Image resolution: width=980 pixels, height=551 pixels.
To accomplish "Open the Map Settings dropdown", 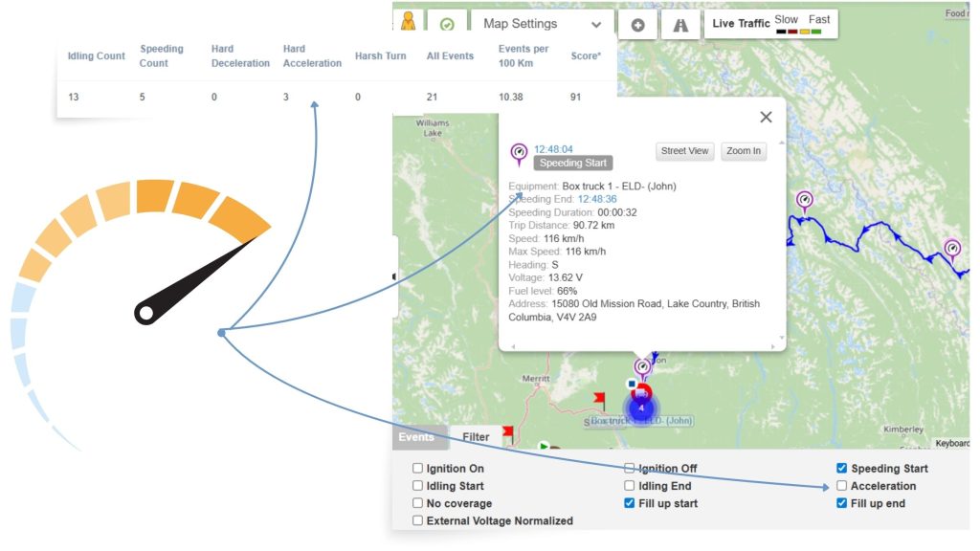I will pos(543,24).
